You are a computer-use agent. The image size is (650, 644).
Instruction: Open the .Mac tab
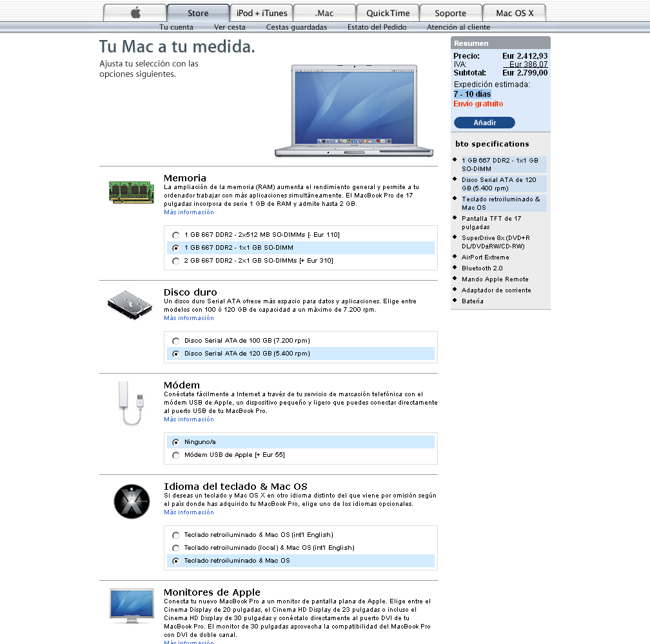324,13
